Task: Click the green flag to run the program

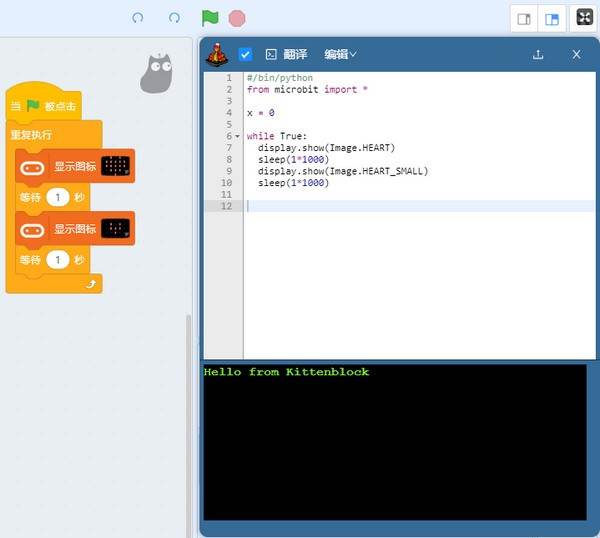Action: click(210, 18)
